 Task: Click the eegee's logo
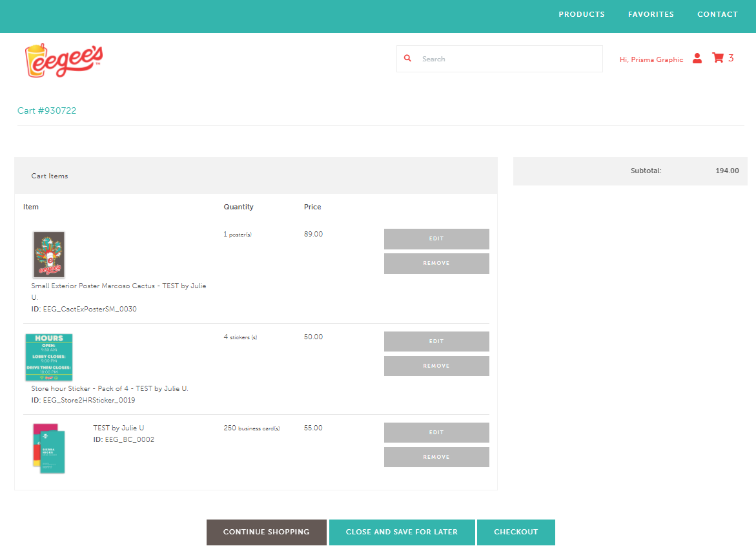pos(64,60)
